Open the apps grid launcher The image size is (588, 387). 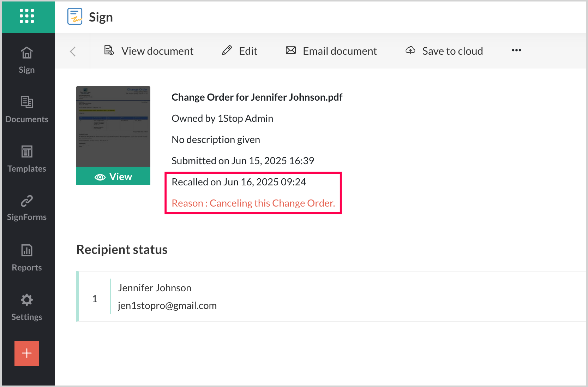27,16
